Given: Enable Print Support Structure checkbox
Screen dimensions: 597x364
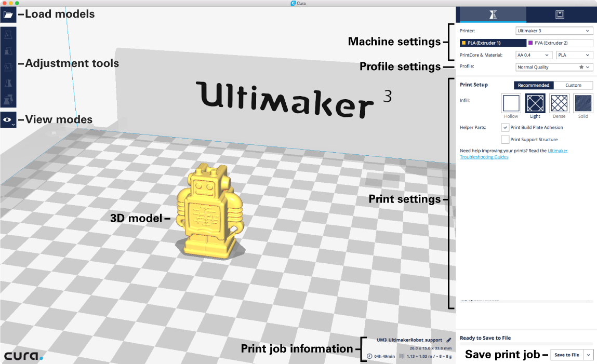Looking at the screenshot, I should 505,140.
